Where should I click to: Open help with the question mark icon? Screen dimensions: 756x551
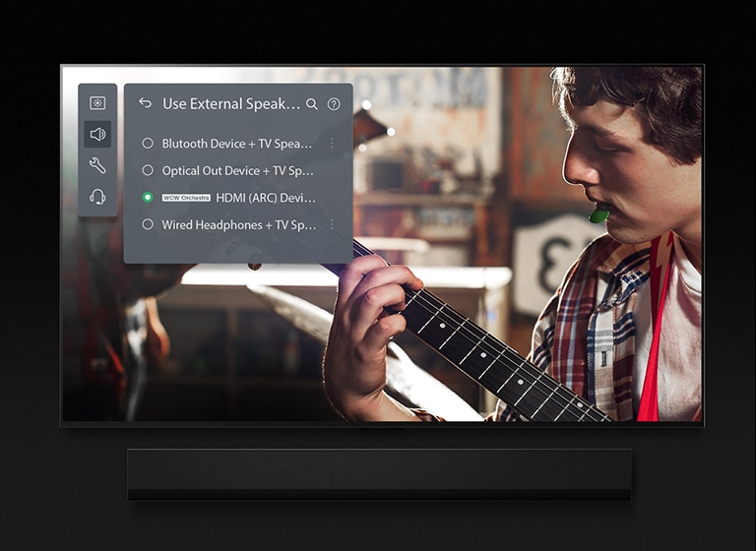coord(334,104)
